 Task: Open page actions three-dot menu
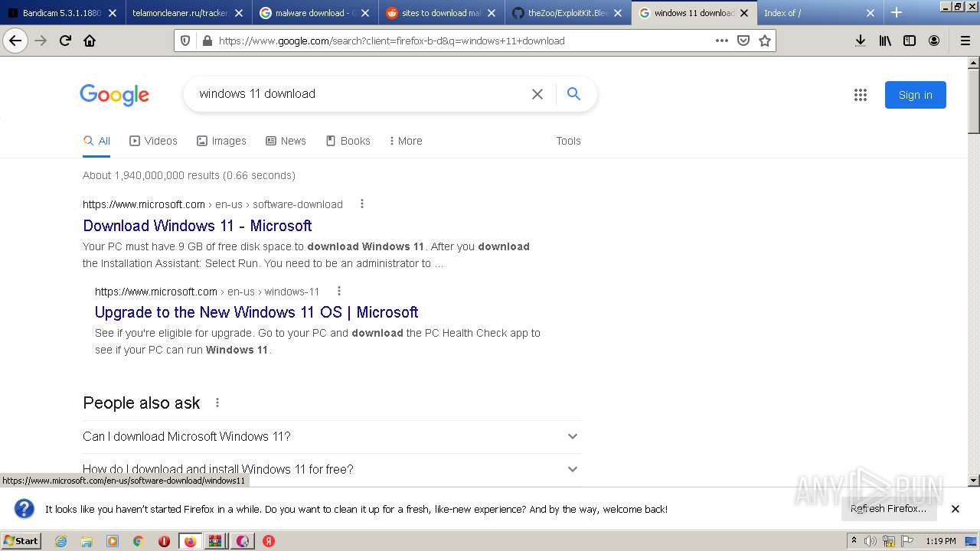click(x=721, y=41)
